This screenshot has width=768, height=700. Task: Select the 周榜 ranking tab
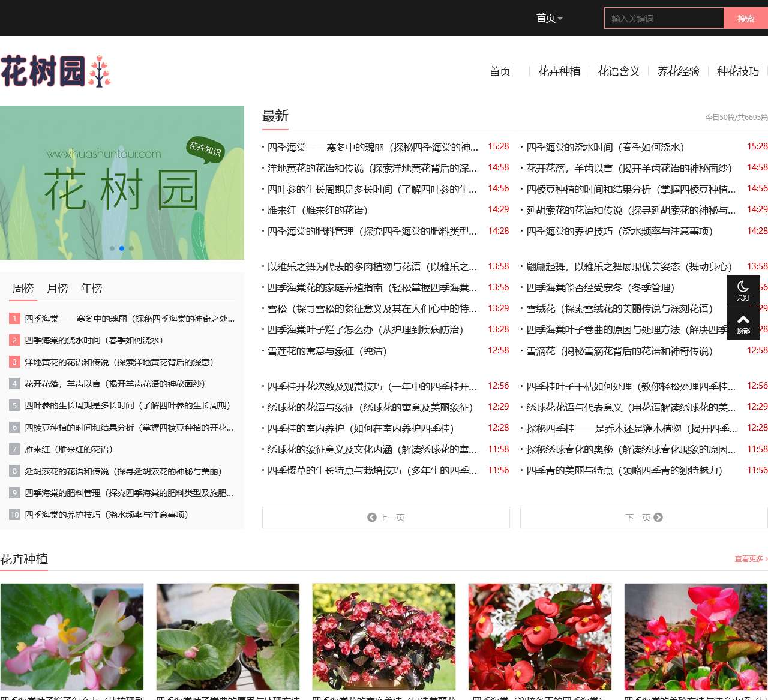(23, 289)
